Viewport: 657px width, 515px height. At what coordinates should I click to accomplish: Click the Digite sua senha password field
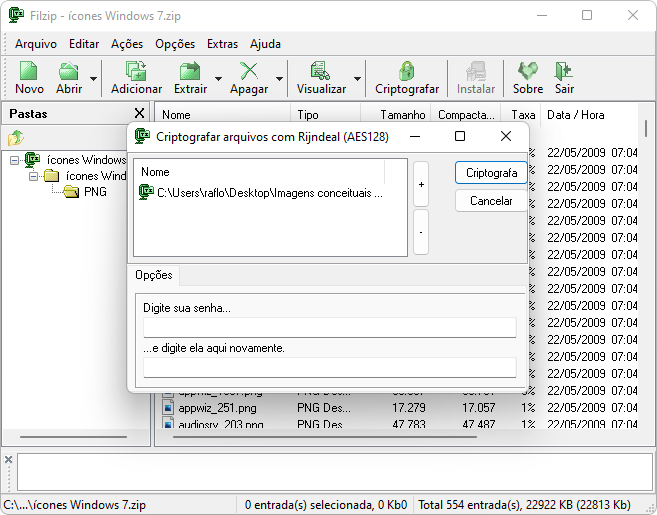tap(330, 327)
